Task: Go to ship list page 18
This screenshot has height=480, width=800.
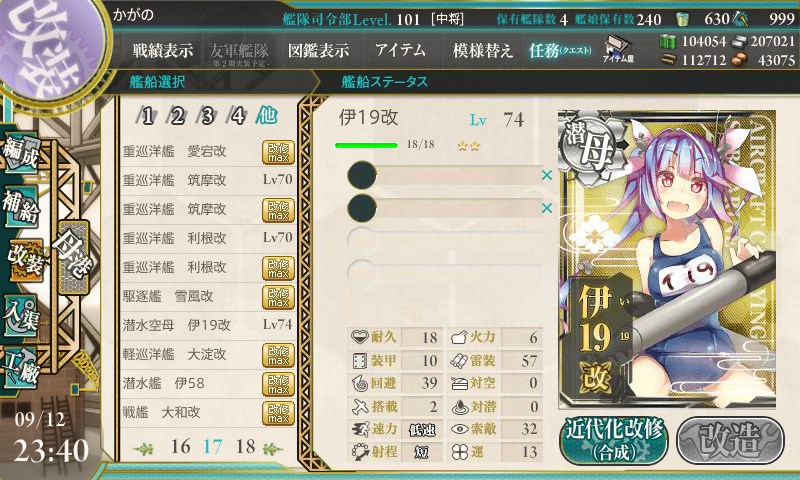Action: click(x=245, y=447)
